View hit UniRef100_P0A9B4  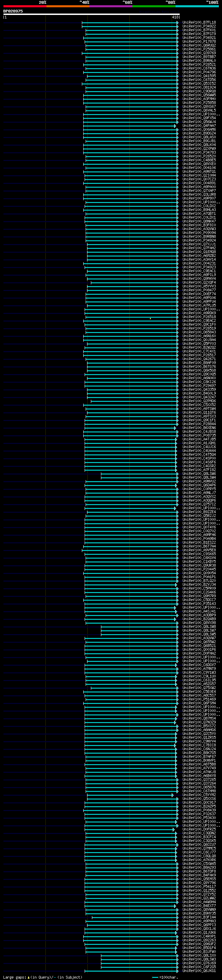coord(199,539)
